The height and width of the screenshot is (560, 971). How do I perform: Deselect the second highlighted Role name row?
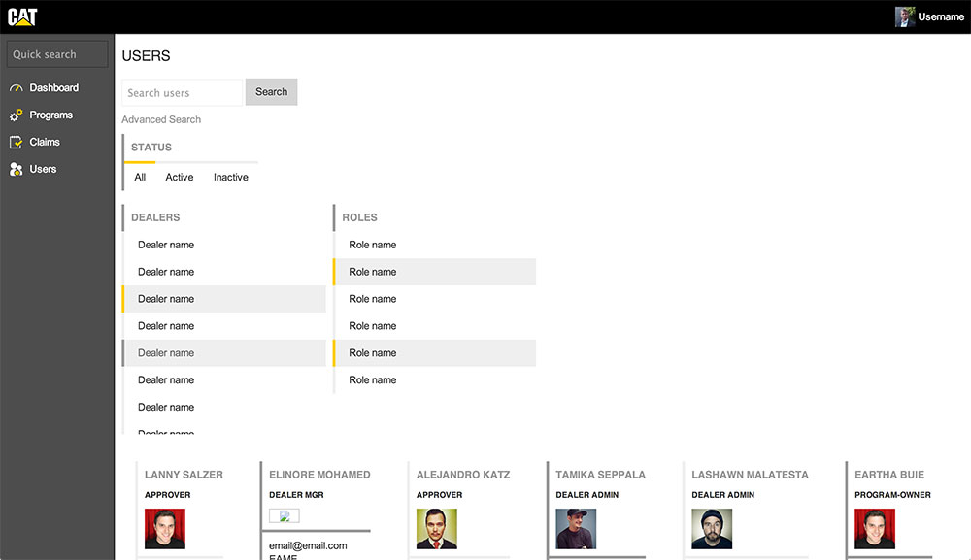[x=435, y=272]
